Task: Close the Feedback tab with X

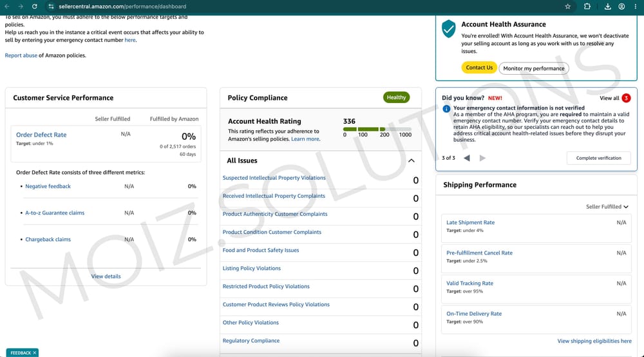Action: point(35,353)
